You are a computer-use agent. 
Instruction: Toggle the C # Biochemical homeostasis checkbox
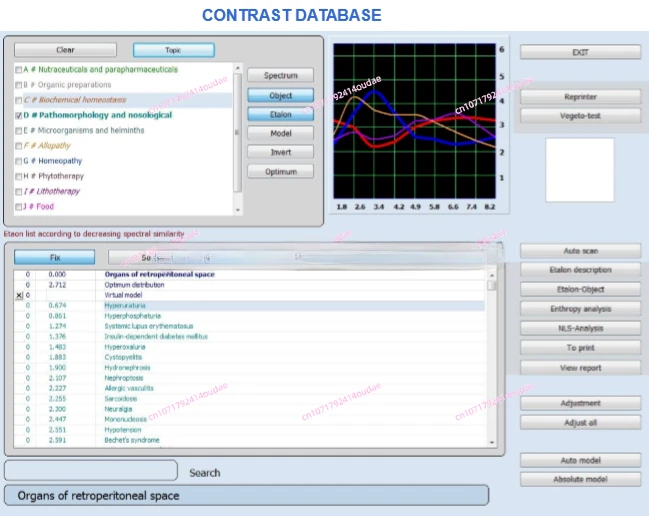click(18, 101)
